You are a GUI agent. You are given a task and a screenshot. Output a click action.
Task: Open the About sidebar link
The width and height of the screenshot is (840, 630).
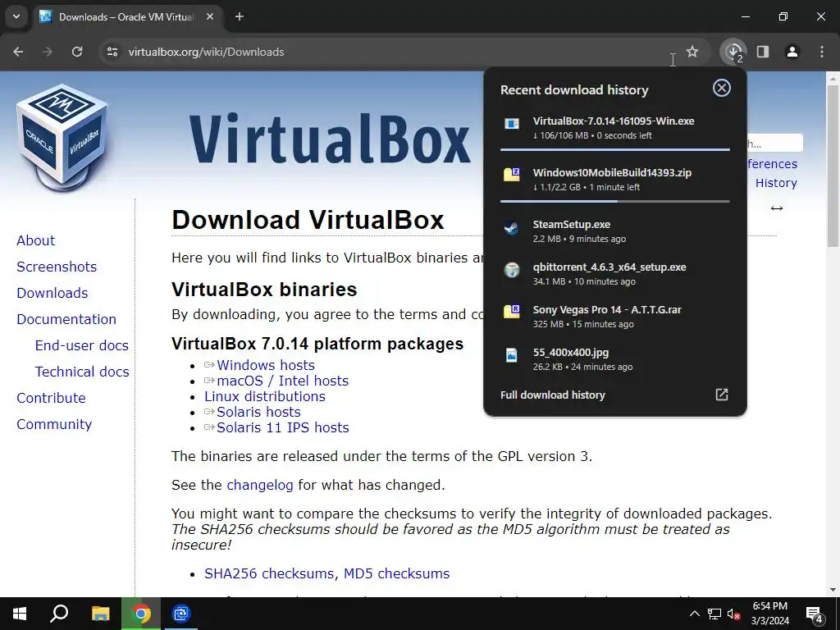(x=36, y=240)
